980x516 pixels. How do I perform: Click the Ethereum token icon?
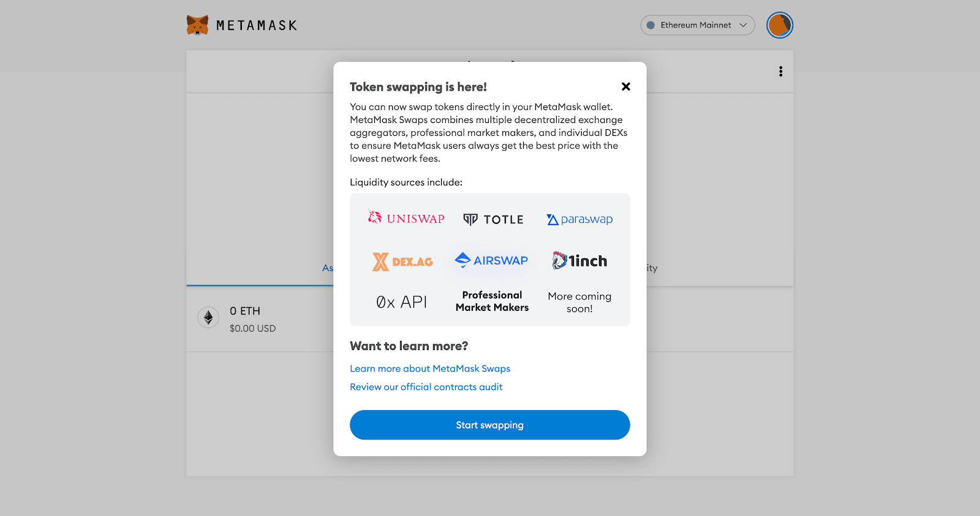[x=208, y=318]
